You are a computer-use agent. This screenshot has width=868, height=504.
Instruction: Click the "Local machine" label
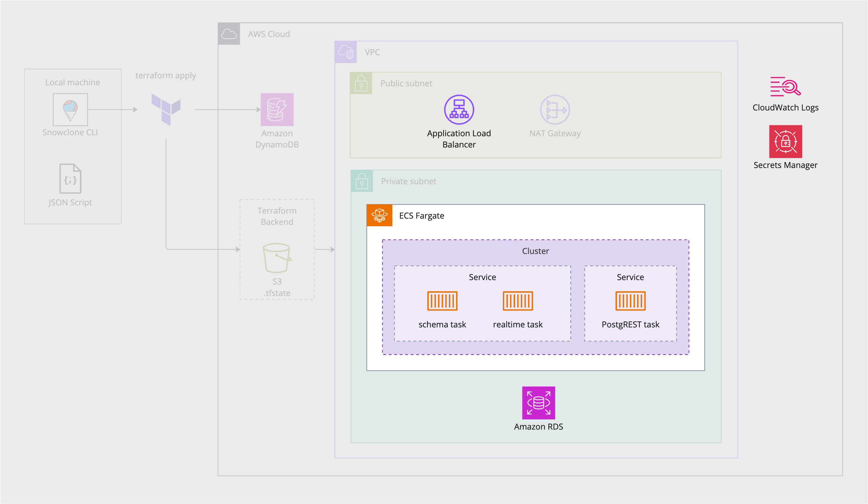[73, 82]
